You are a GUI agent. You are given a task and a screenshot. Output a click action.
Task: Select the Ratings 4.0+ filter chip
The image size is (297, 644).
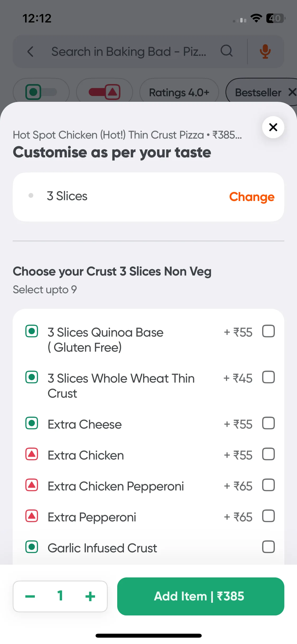pyautogui.click(x=179, y=93)
